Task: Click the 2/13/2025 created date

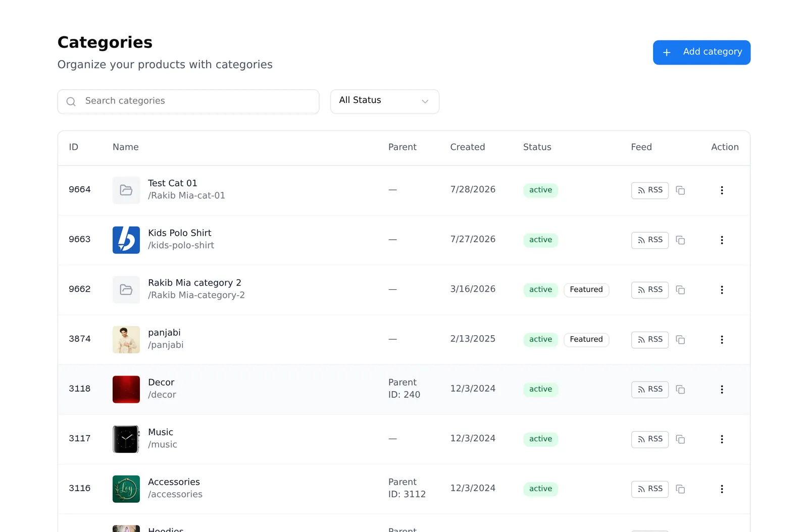Action: pyautogui.click(x=473, y=339)
